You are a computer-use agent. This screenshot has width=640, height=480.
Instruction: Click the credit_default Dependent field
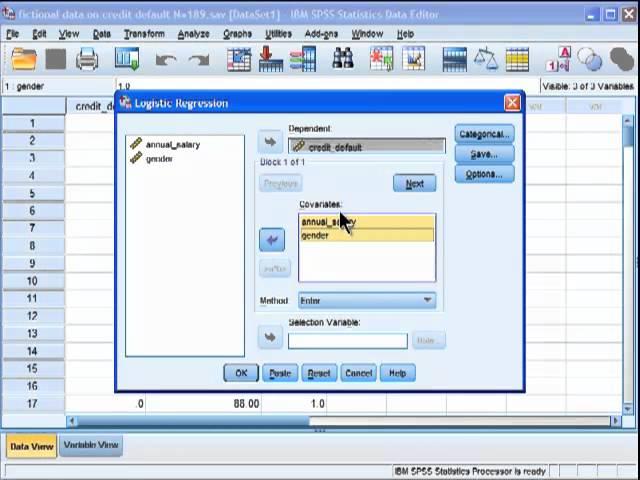click(367, 147)
